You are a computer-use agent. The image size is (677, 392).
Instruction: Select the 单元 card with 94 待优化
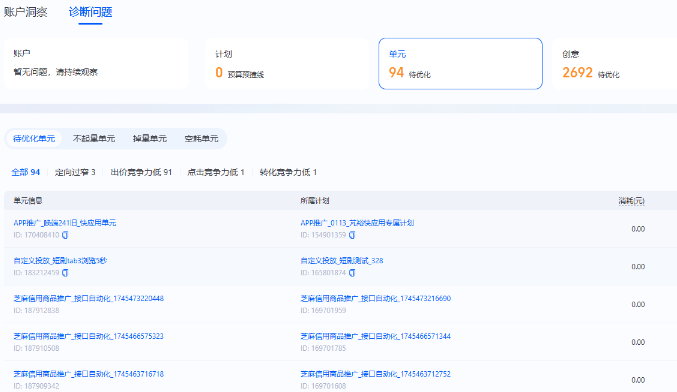(460, 63)
